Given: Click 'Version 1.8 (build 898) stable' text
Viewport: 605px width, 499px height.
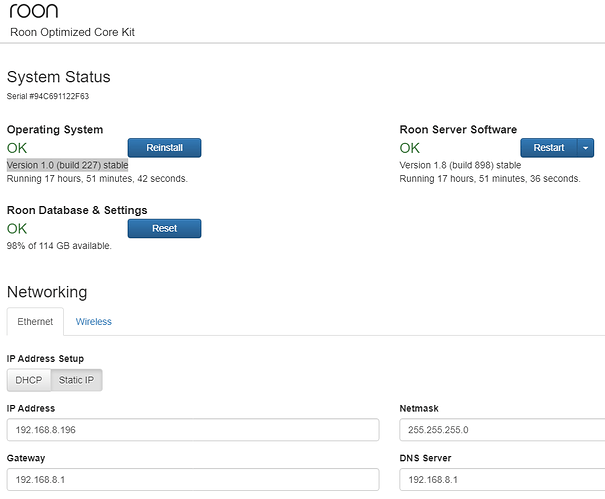Looking at the screenshot, I should click(460, 165).
